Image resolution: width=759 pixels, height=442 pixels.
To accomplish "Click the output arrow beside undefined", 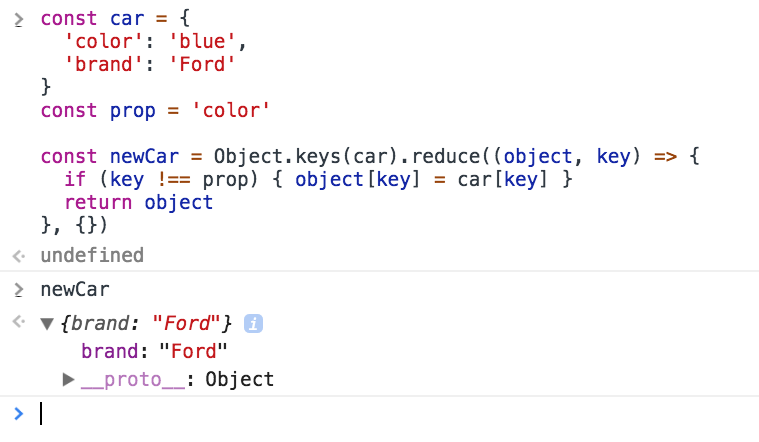I will 18,256.
